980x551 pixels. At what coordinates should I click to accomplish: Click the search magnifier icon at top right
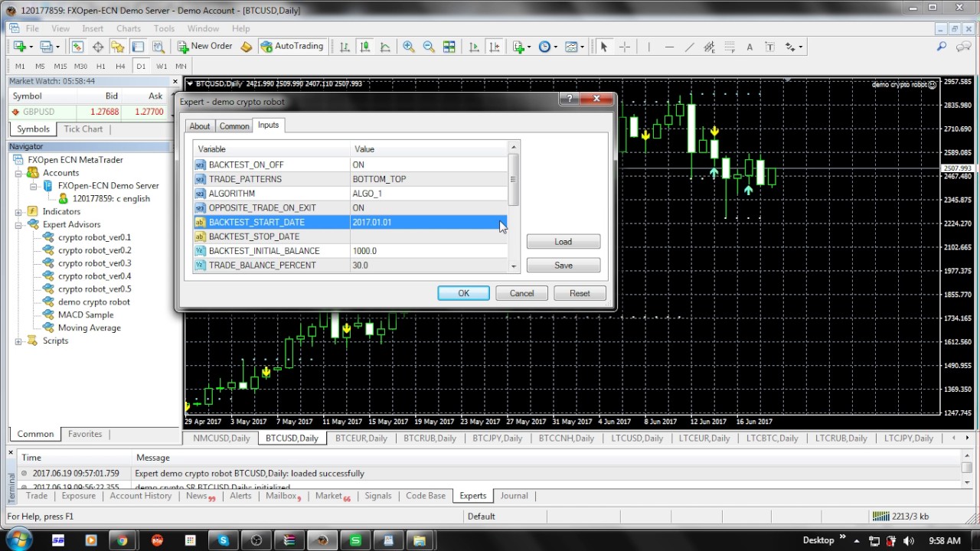coord(942,47)
